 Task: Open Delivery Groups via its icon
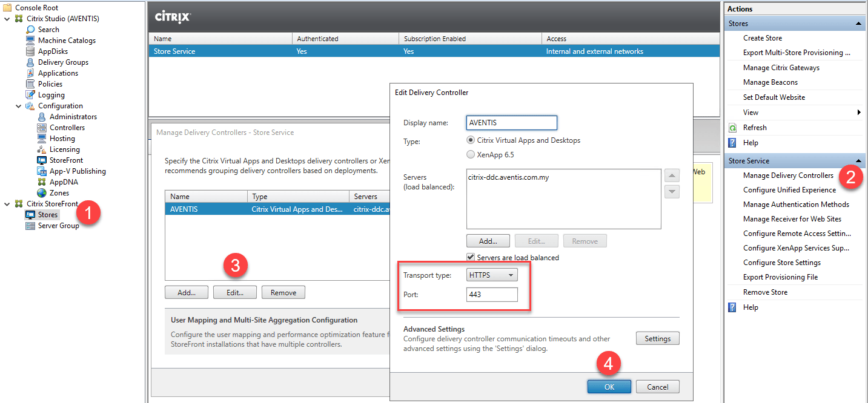tap(30, 62)
